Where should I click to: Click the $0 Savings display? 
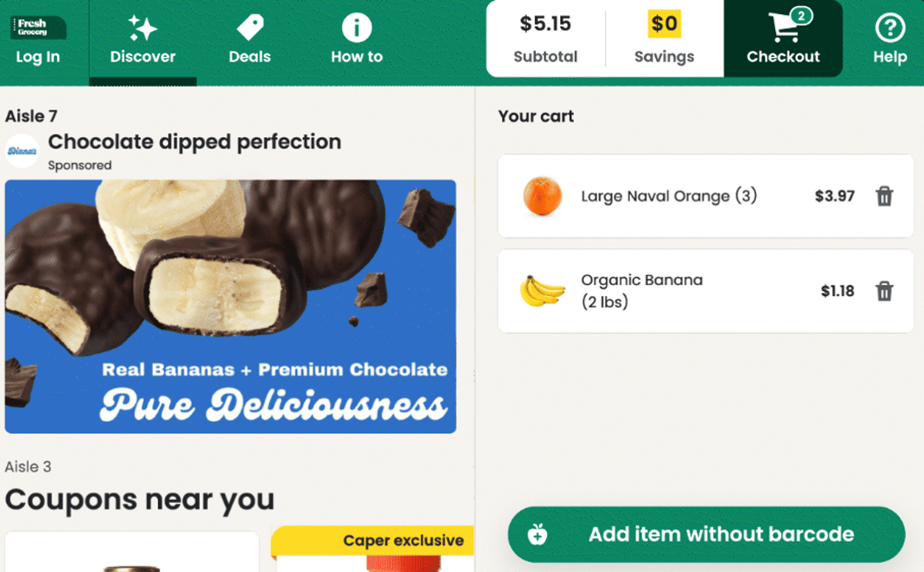pyautogui.click(x=664, y=37)
